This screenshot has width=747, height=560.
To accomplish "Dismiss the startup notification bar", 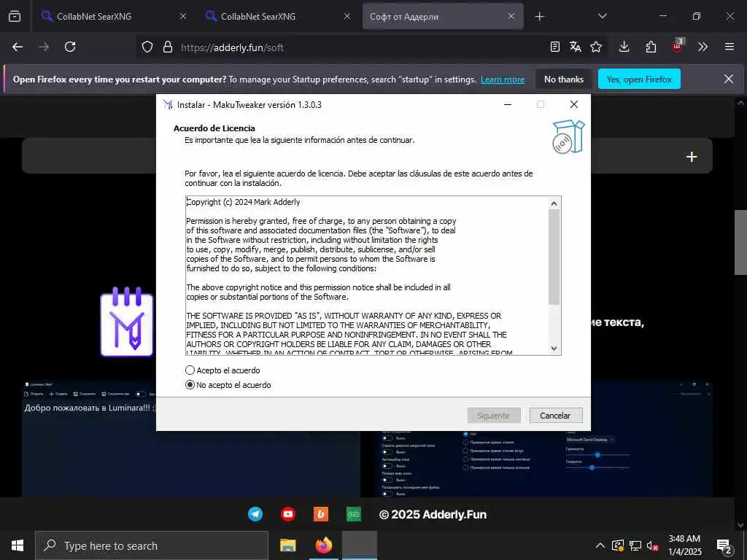I will tap(729, 79).
